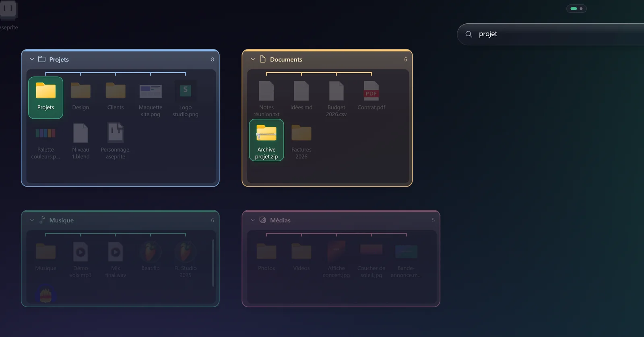Viewport: 644px width, 337px height.
Task: Open the Projets folder icon in the Projets group
Action: tap(45, 97)
